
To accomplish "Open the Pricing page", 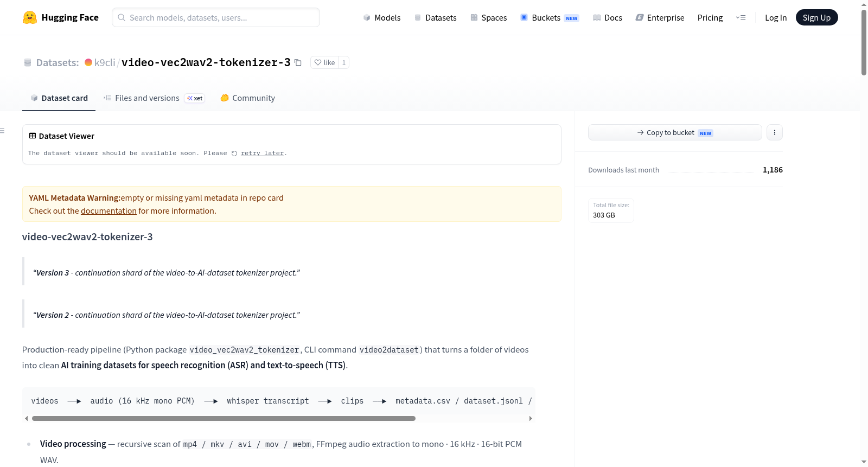I will coord(710,17).
